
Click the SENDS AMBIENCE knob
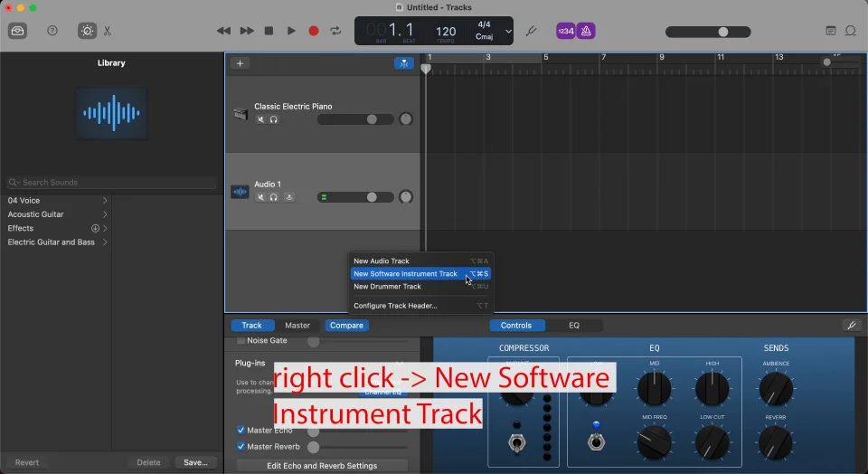(776, 389)
